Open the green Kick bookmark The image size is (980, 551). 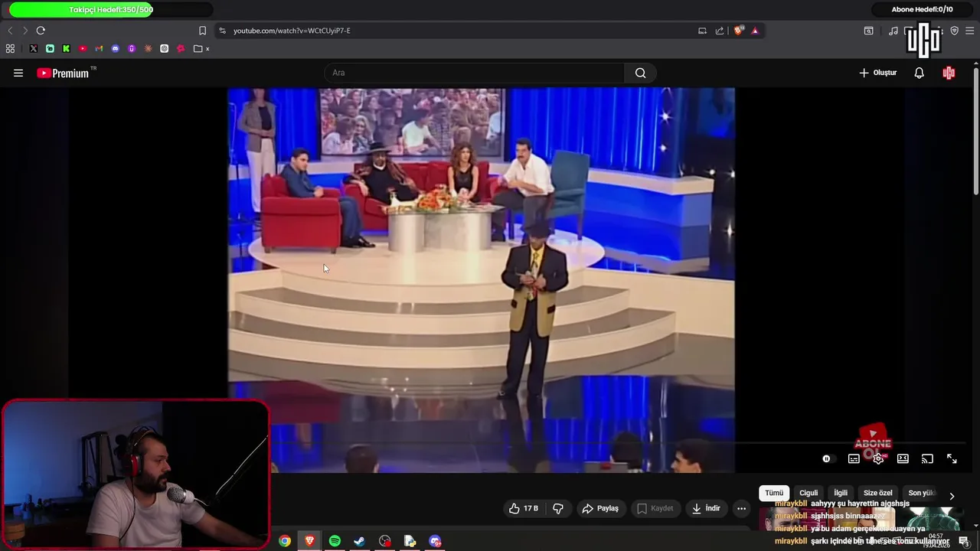pyautogui.click(x=67, y=49)
